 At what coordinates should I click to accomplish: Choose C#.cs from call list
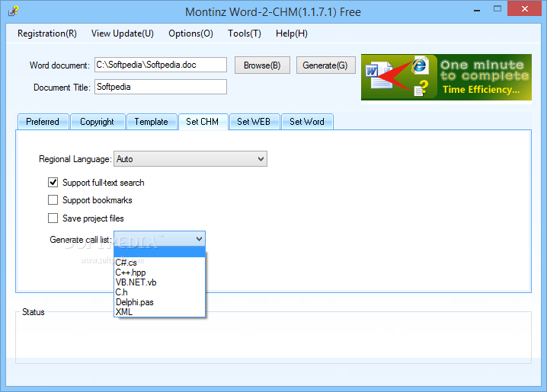pyautogui.click(x=159, y=263)
